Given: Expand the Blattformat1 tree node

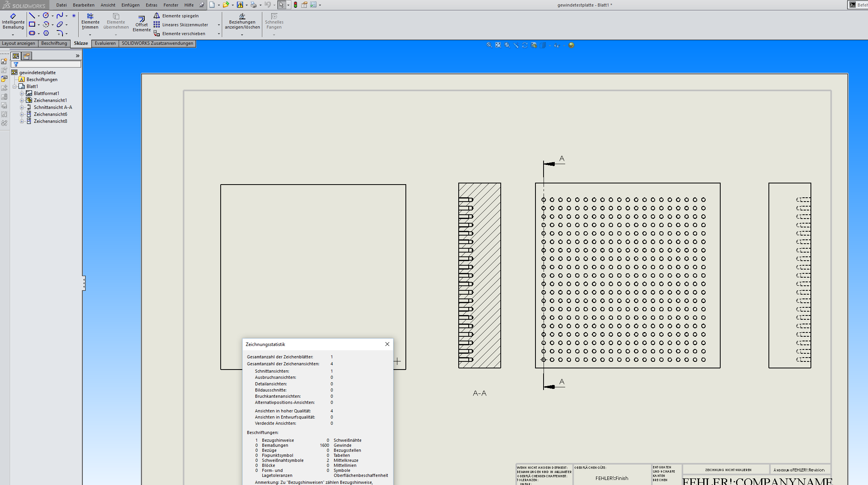Looking at the screenshot, I should pos(22,93).
